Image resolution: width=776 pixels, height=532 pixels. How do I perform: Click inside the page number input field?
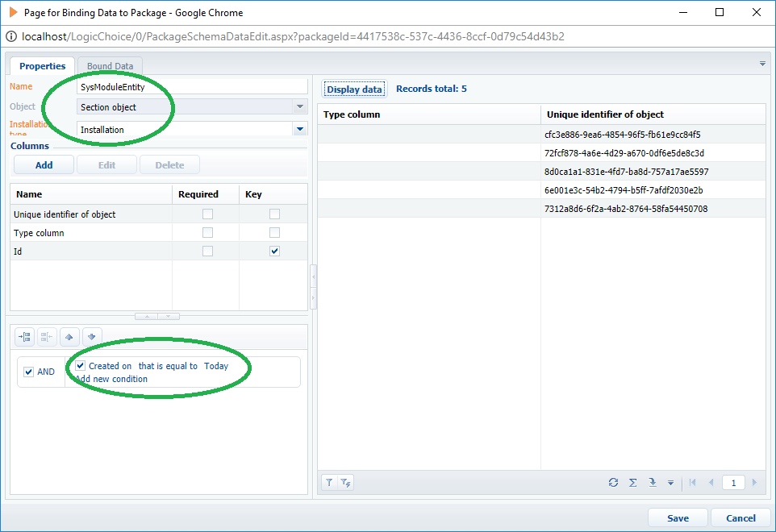[x=733, y=482]
